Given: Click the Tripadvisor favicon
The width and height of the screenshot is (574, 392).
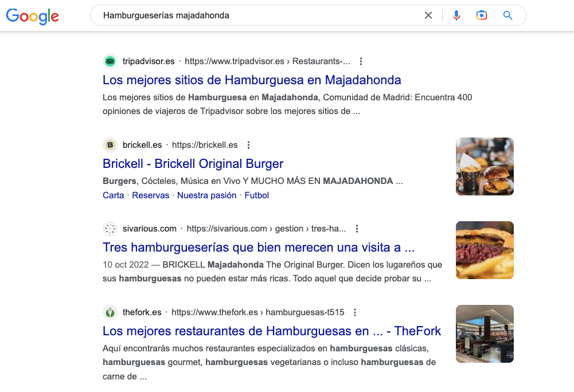Looking at the screenshot, I should click(x=110, y=61).
